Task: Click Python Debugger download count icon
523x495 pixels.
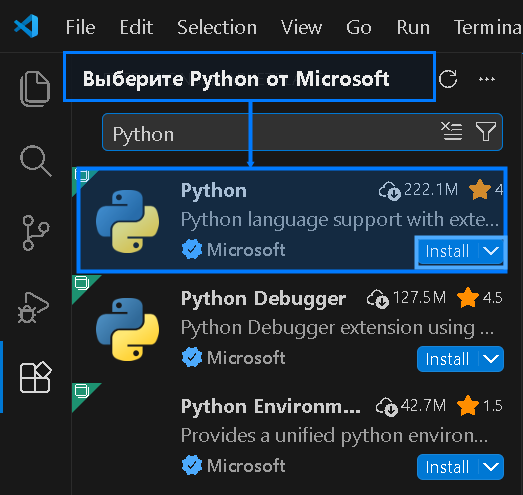Action: point(378,299)
